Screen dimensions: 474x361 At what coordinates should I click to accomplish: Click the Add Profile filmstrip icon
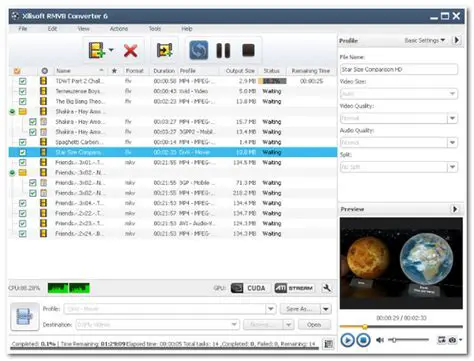(x=164, y=50)
